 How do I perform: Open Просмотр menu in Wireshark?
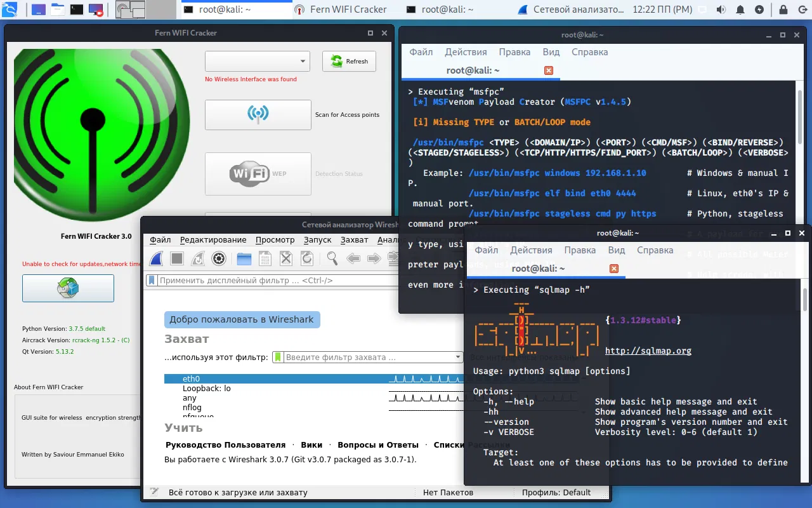[x=275, y=240]
